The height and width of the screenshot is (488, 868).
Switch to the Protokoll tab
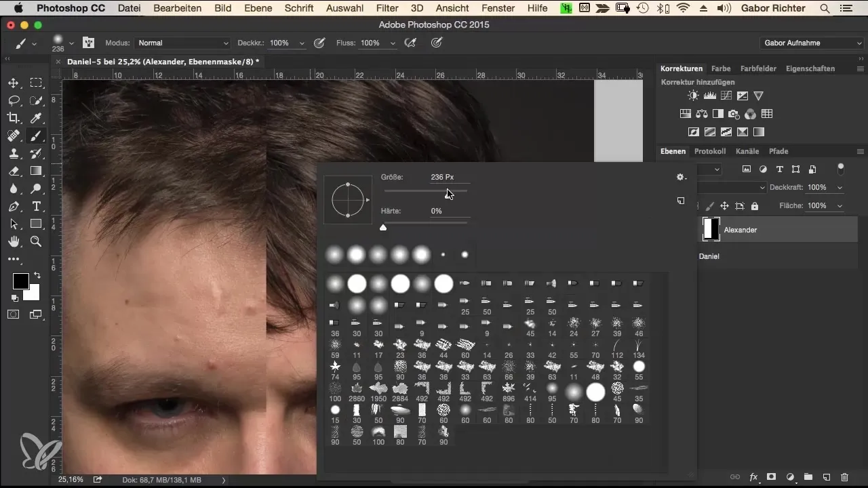click(710, 151)
